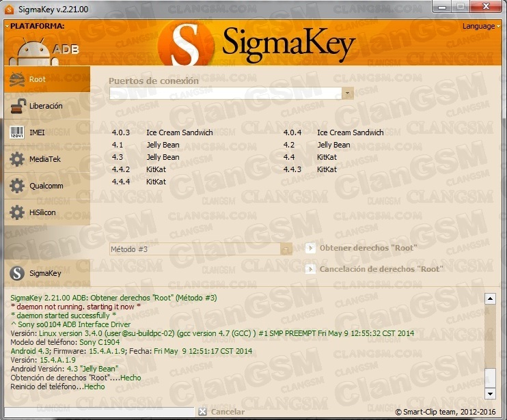The width and height of the screenshot is (507, 420).
Task: Click the "4.1 Jelly Bean" entry
Action: pos(146,145)
